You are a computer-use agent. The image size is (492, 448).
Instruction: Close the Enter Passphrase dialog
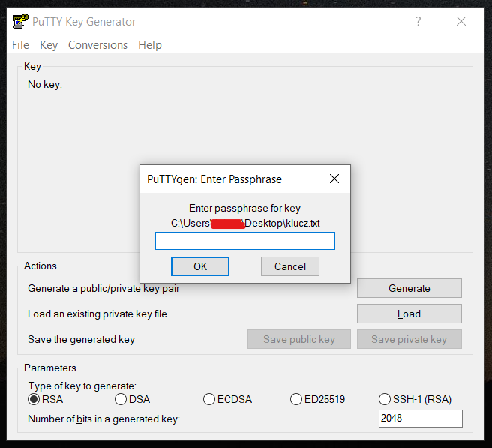click(334, 179)
